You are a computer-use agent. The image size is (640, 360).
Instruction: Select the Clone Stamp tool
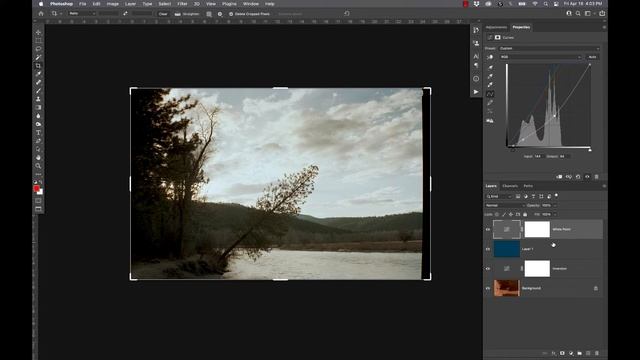38,99
